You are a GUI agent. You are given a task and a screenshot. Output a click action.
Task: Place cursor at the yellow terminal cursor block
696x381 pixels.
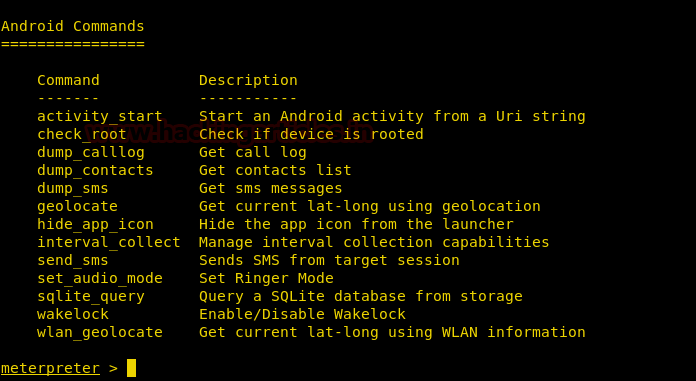click(131, 368)
